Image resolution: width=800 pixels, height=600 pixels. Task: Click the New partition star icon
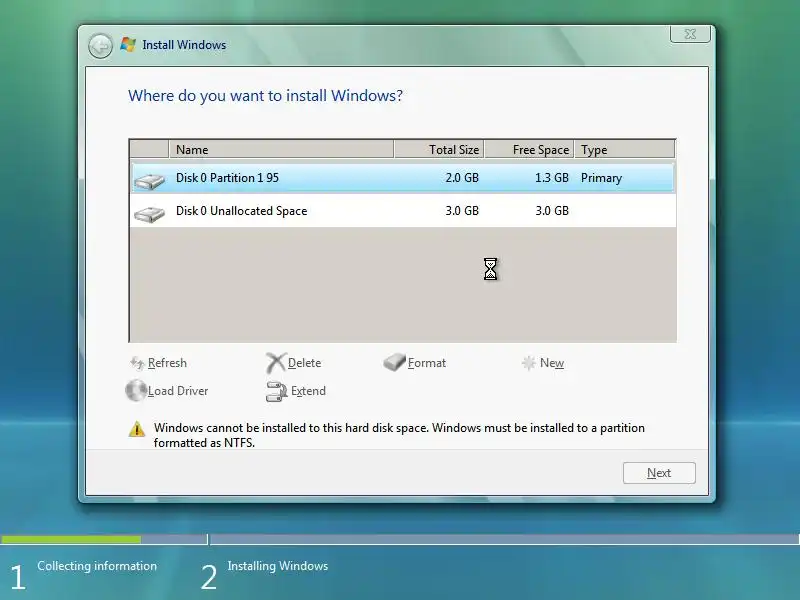pos(529,363)
